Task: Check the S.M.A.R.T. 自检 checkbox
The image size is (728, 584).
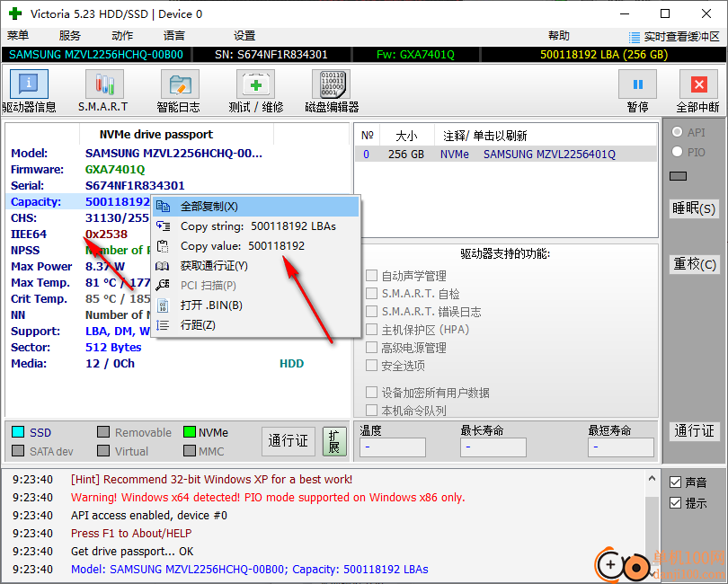Action: [x=371, y=294]
